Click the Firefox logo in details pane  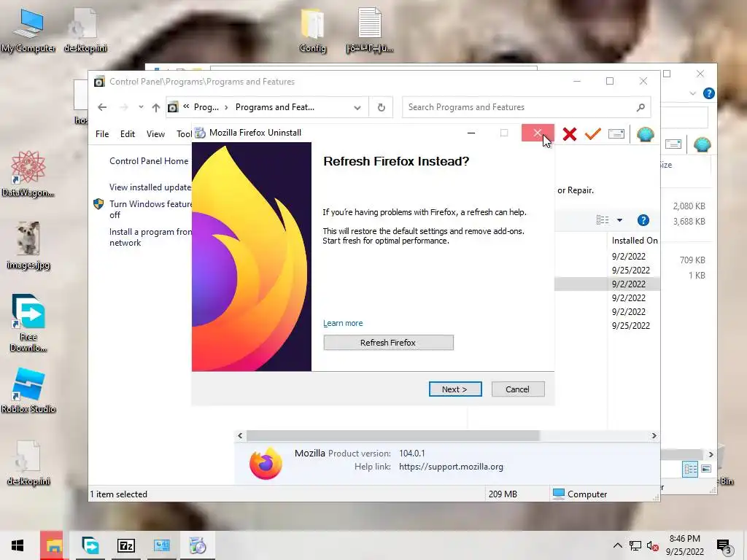[266, 463]
